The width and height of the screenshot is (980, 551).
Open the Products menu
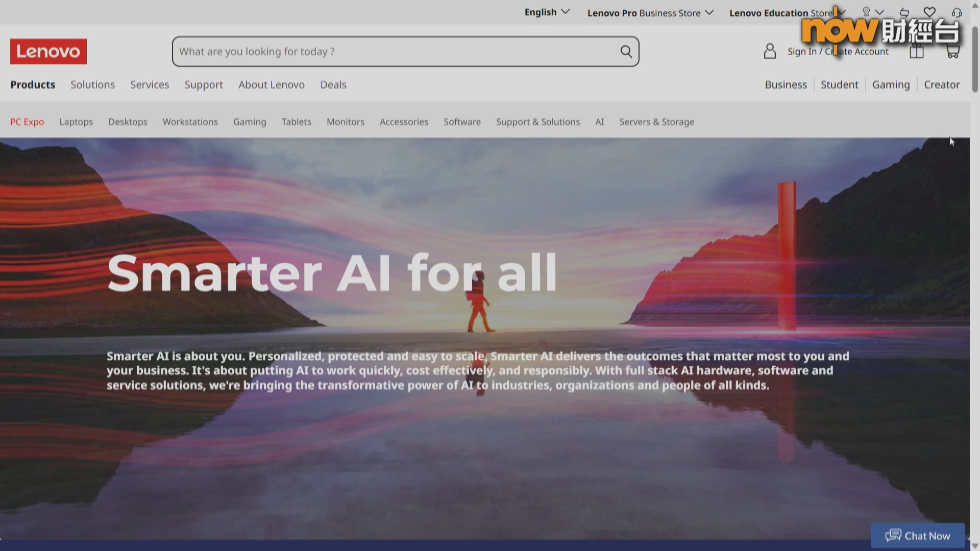(x=33, y=85)
